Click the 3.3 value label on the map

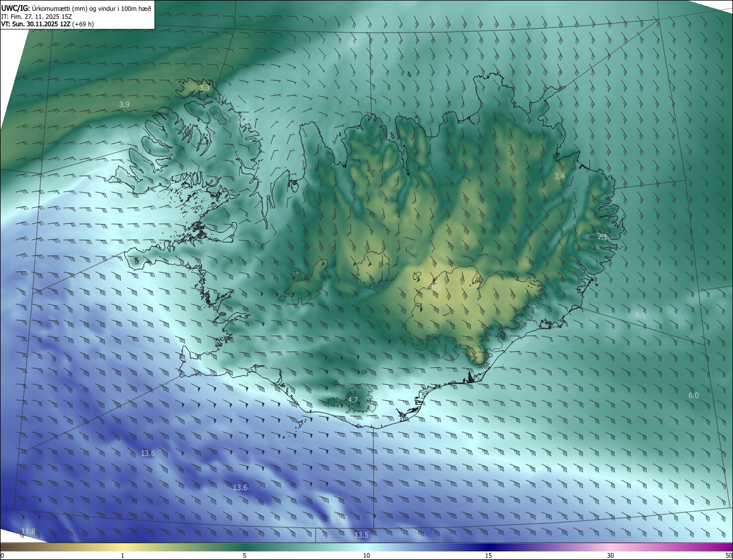[204, 88]
